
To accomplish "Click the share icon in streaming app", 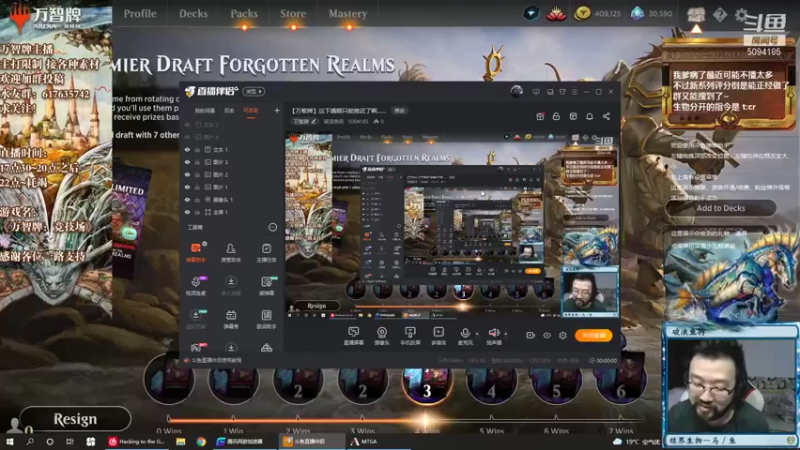I will (x=606, y=116).
